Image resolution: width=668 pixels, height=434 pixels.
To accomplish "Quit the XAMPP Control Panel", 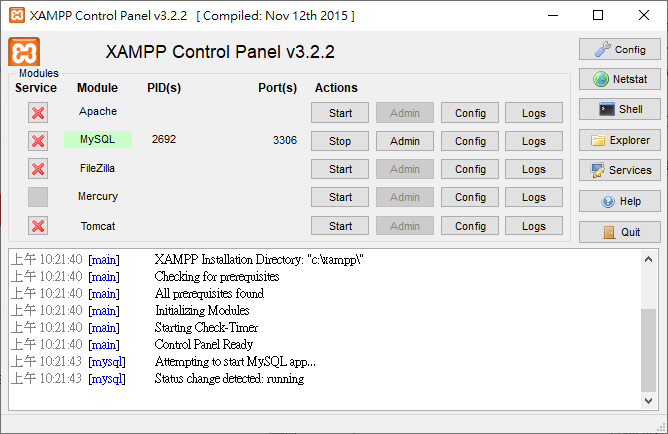I will 619,232.
